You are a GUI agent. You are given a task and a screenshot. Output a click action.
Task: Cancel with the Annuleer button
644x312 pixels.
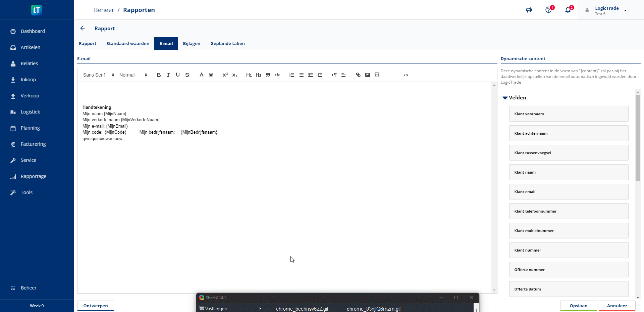tap(617, 306)
